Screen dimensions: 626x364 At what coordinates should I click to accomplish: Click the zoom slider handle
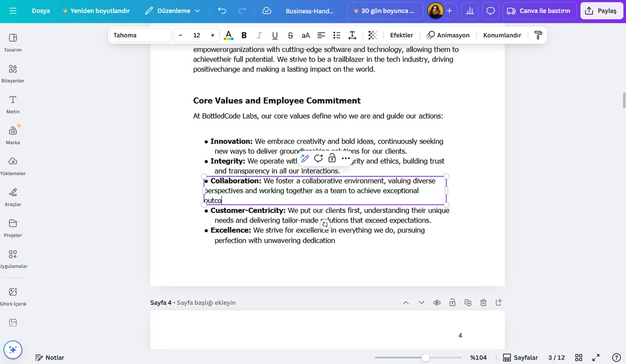click(426, 357)
